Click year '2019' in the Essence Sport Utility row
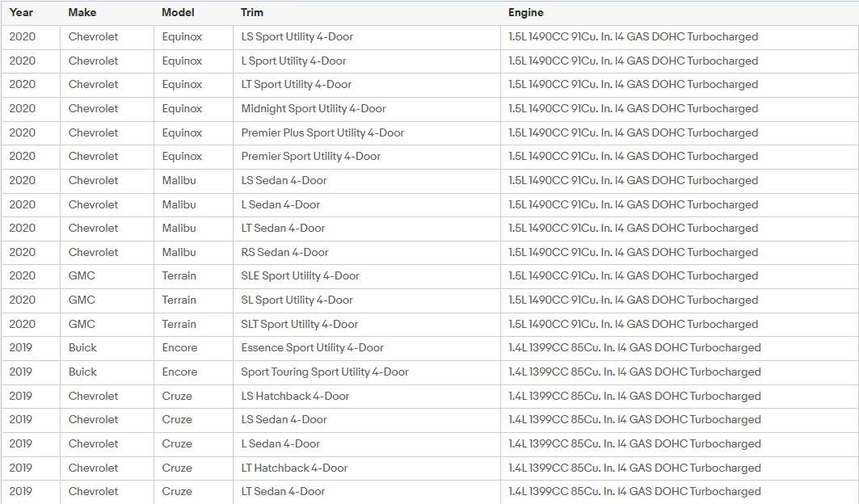This screenshot has height=504, width=859. [x=21, y=347]
